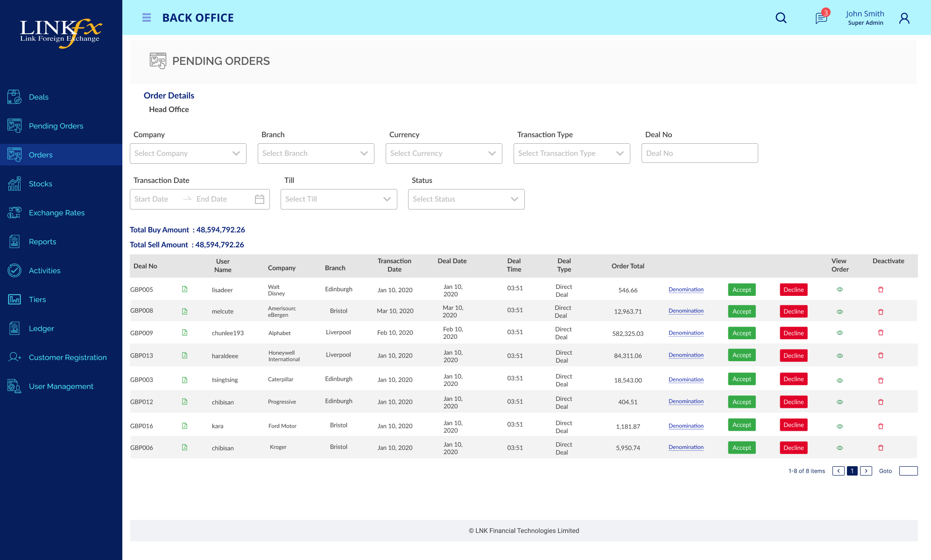The height and width of the screenshot is (560, 931).
Task: Delete order GBP006 with trash icon
Action: point(881,448)
